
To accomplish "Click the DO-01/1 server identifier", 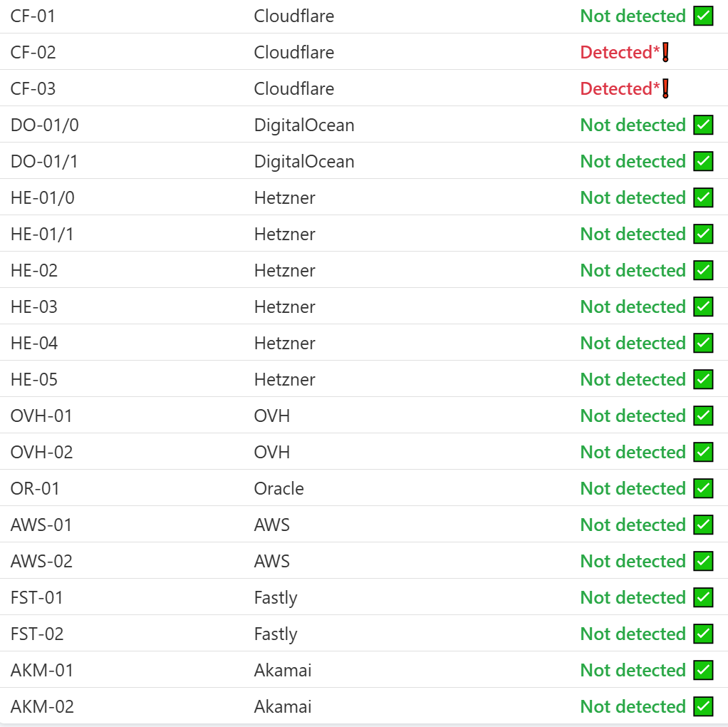I will 44,162.
